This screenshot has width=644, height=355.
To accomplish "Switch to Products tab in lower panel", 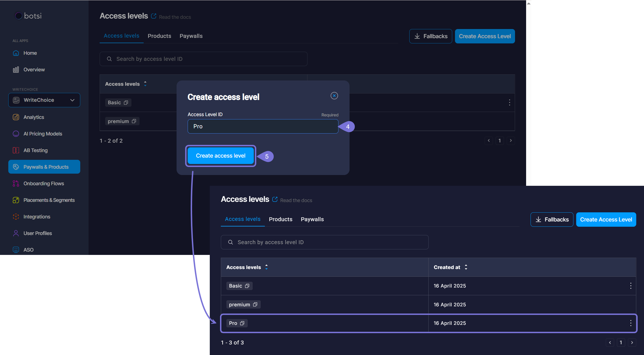I will 280,219.
